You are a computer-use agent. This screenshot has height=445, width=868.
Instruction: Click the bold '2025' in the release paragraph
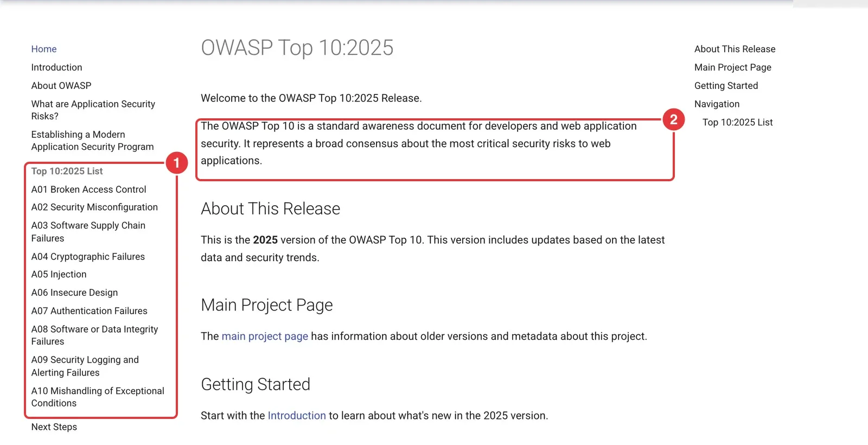point(265,240)
